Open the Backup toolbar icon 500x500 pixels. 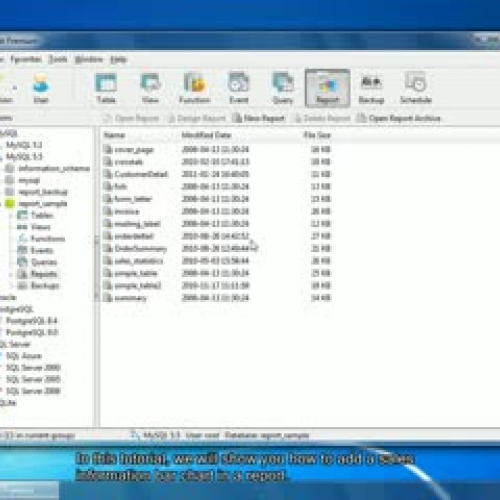371,88
